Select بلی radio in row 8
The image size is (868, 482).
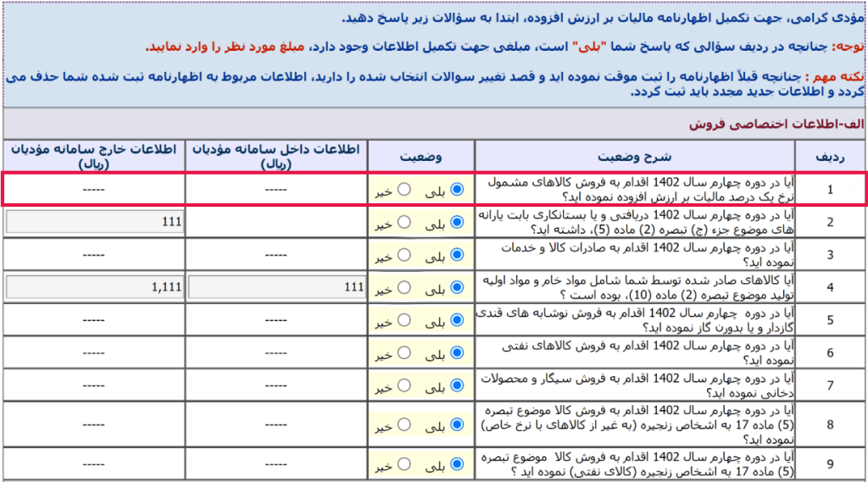pyautogui.click(x=457, y=424)
